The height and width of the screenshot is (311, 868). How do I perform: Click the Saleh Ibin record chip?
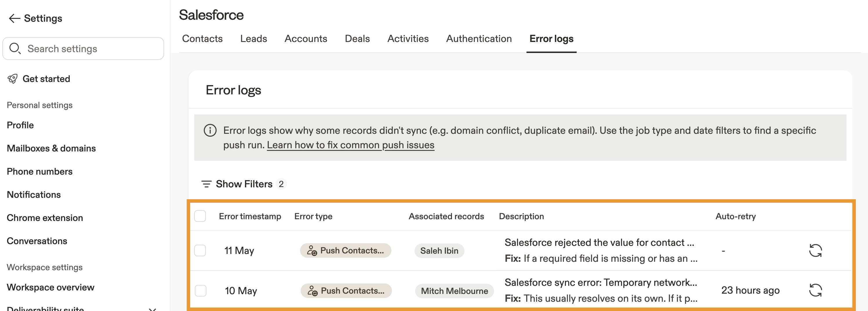pos(439,251)
